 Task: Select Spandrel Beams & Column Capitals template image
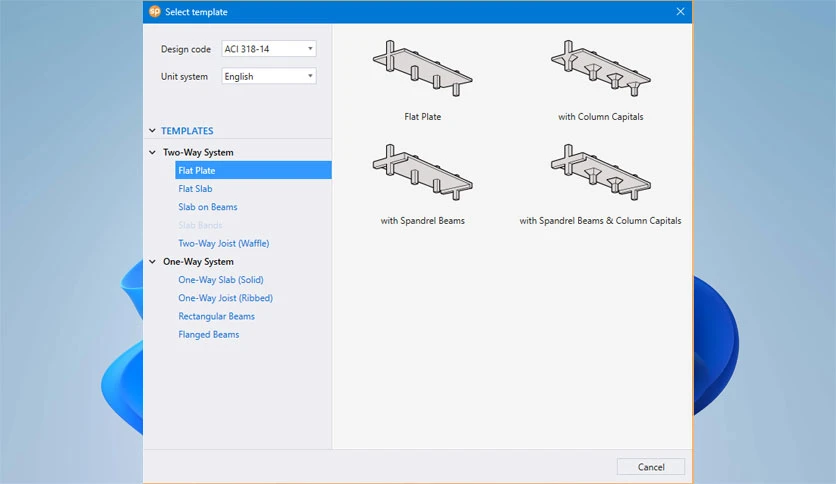coord(600,172)
